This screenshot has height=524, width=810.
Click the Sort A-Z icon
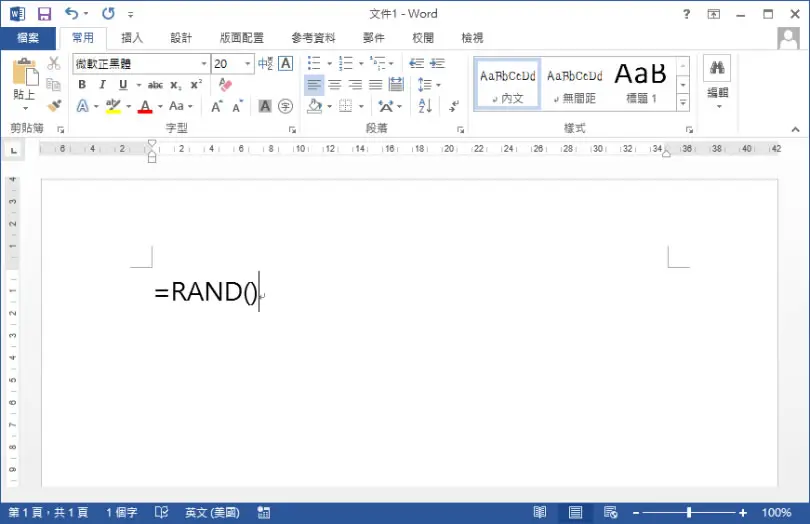425,106
